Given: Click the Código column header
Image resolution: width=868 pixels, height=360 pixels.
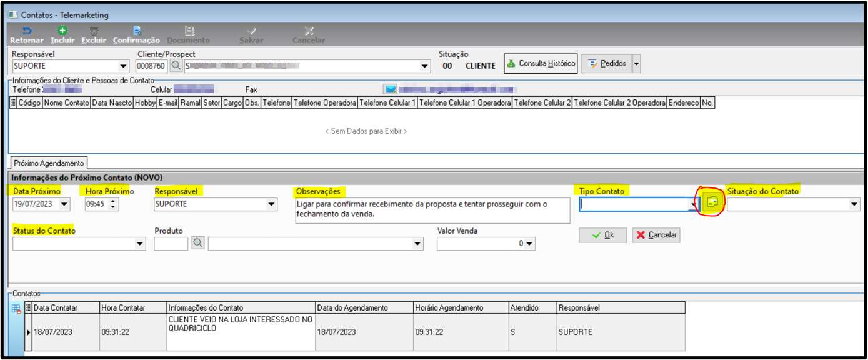Looking at the screenshot, I should pyautogui.click(x=29, y=102).
